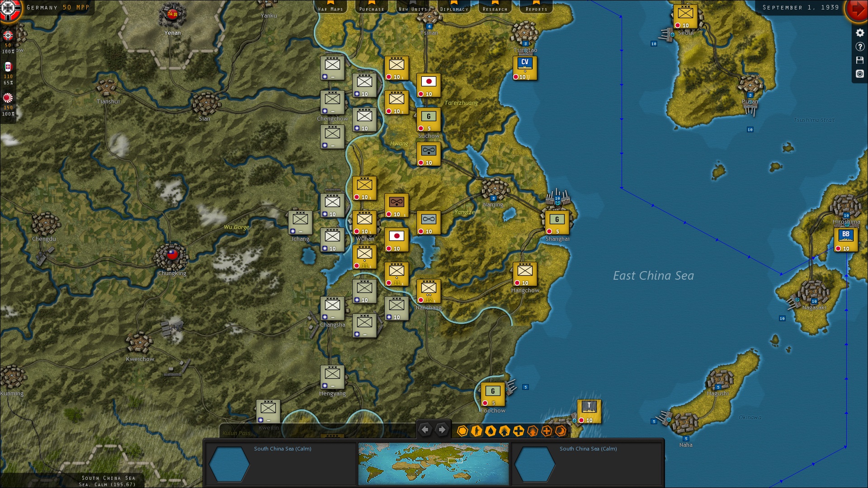Screen dimensions: 868x488
Task: Go to previous unit with left arrow
Action: pyautogui.click(x=425, y=430)
